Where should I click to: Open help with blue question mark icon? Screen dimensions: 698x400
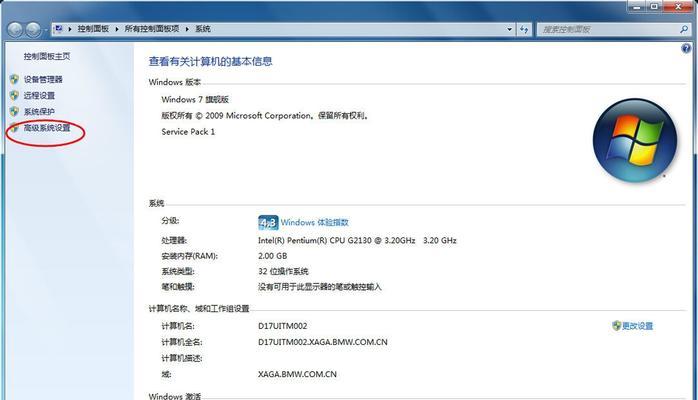click(x=686, y=48)
